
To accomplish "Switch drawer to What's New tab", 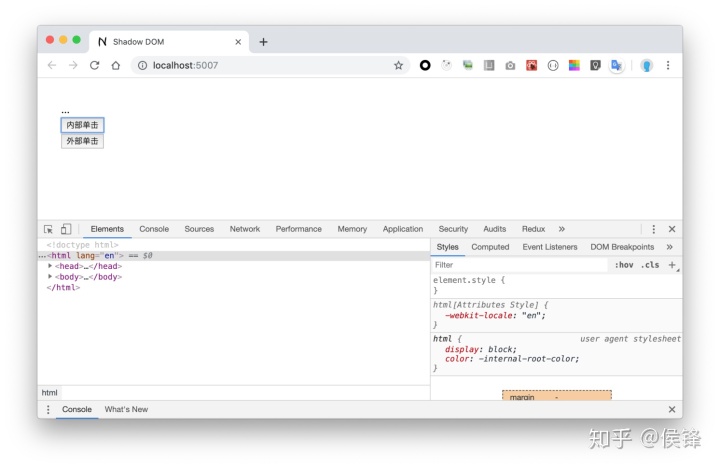I will click(126, 410).
